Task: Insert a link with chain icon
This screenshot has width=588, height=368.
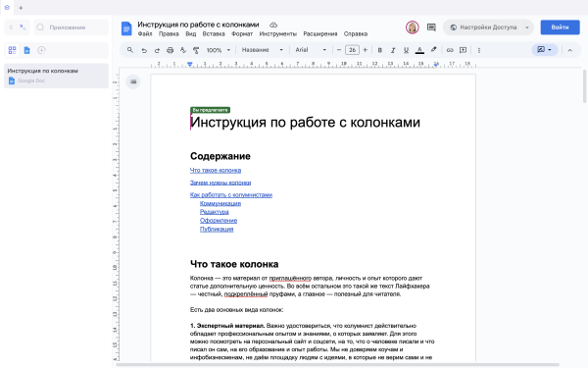Action: [x=450, y=50]
